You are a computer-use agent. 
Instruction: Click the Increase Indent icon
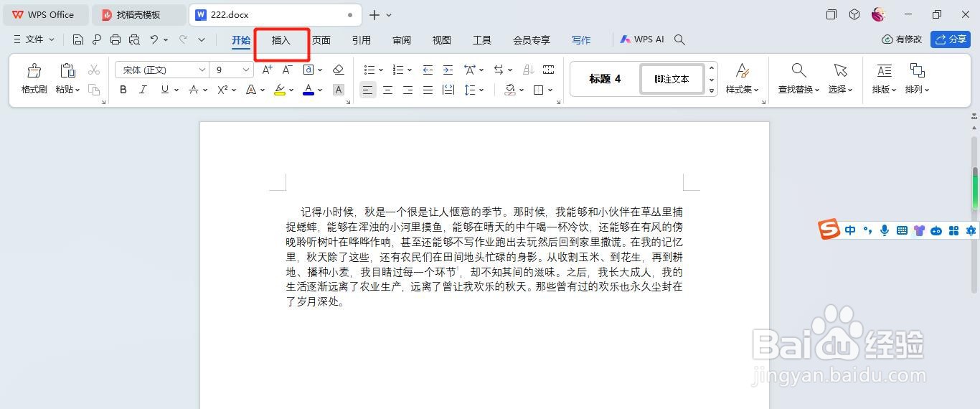point(448,70)
